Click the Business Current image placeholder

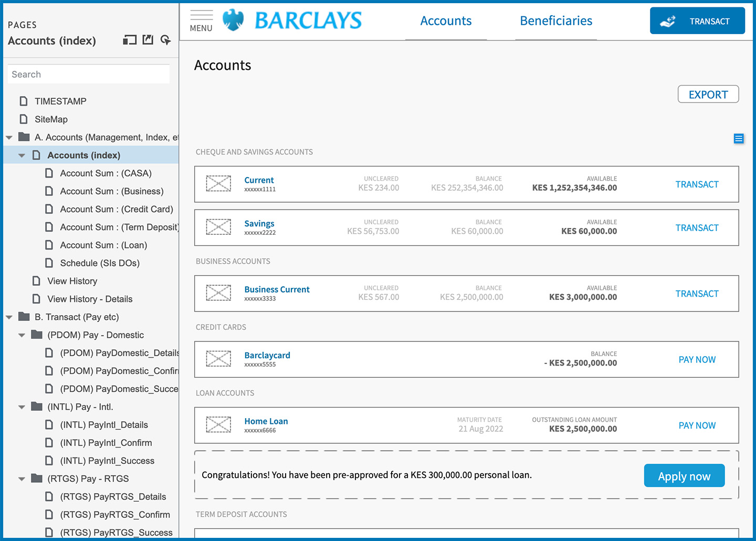218,293
